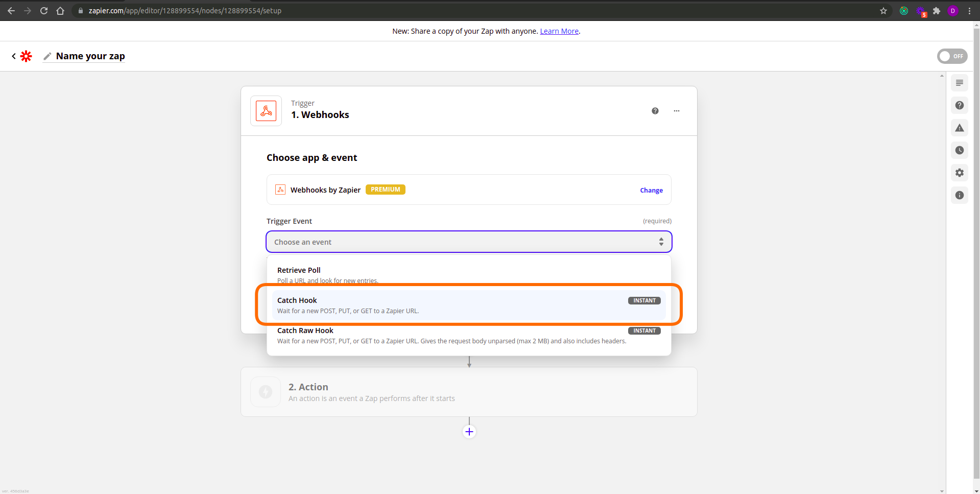
Task: Click the Learn More link
Action: tap(559, 31)
